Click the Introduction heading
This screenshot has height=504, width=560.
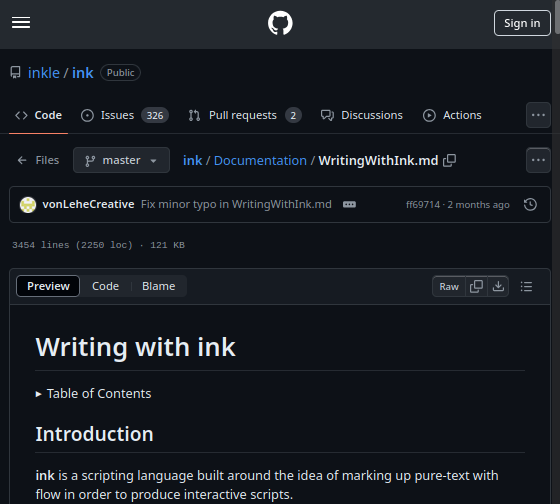click(94, 434)
